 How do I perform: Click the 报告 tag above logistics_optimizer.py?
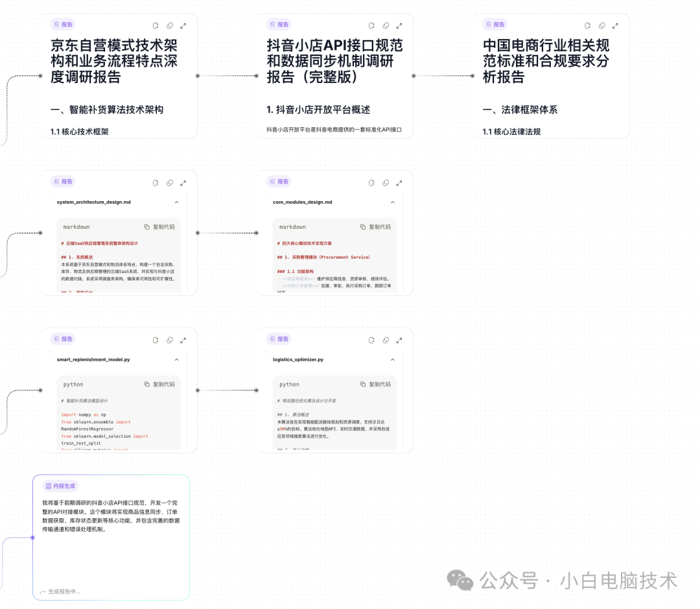[279, 339]
